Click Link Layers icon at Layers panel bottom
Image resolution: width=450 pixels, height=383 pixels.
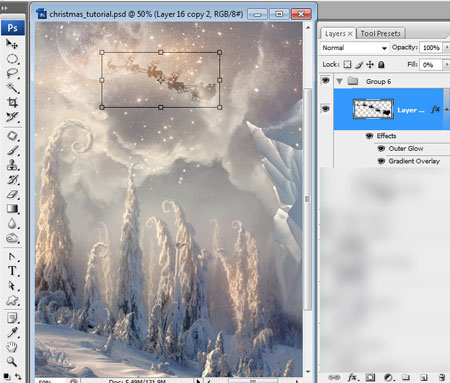coord(334,377)
